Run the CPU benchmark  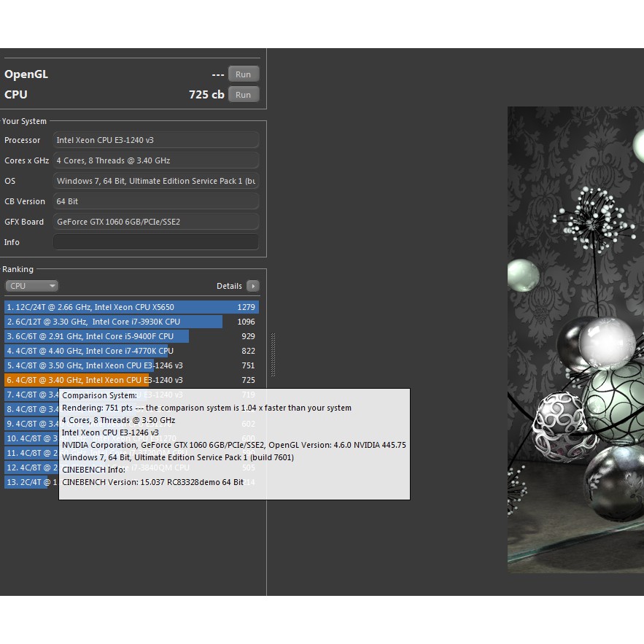[244, 95]
